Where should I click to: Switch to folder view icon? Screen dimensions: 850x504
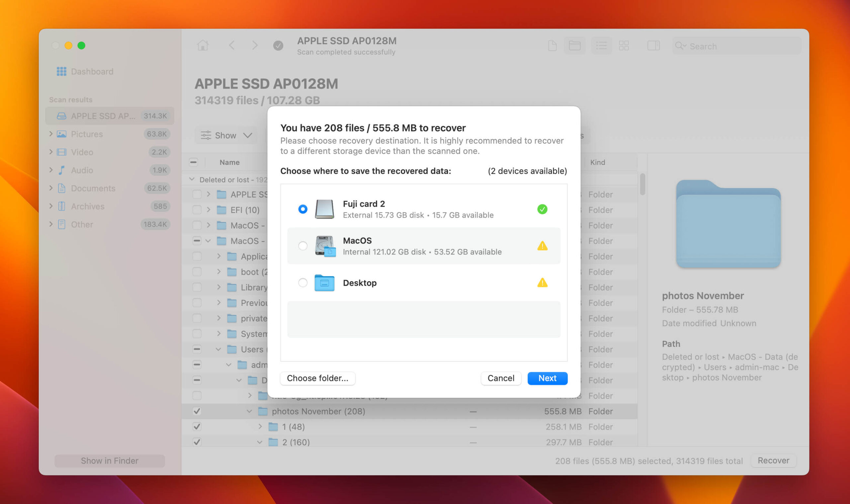(574, 45)
